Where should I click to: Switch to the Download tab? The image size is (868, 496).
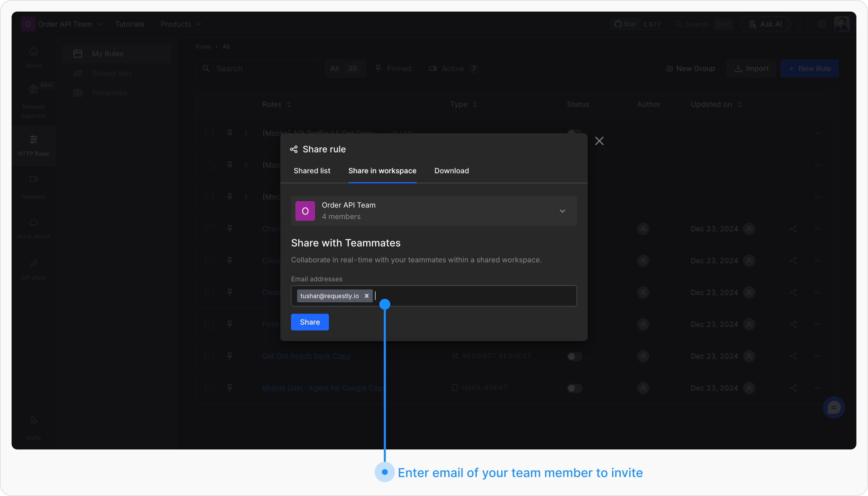451,171
